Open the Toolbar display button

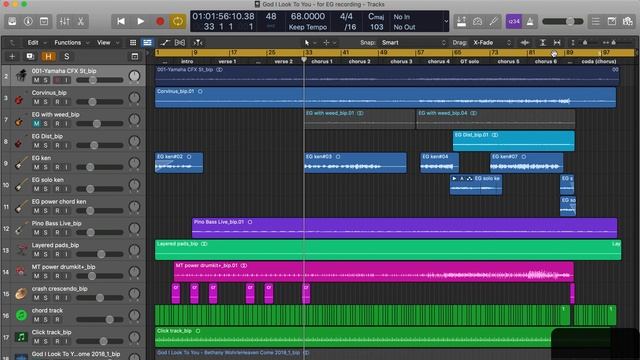point(44,21)
